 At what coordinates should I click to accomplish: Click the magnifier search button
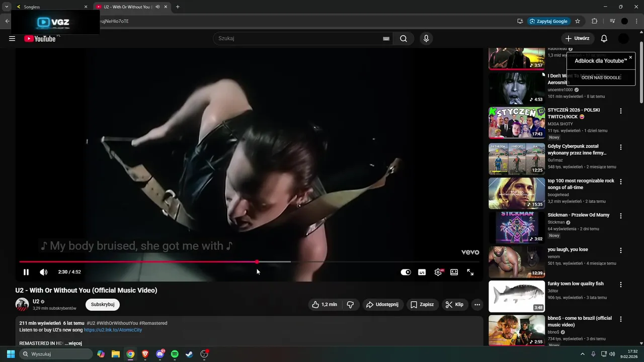pos(404,39)
